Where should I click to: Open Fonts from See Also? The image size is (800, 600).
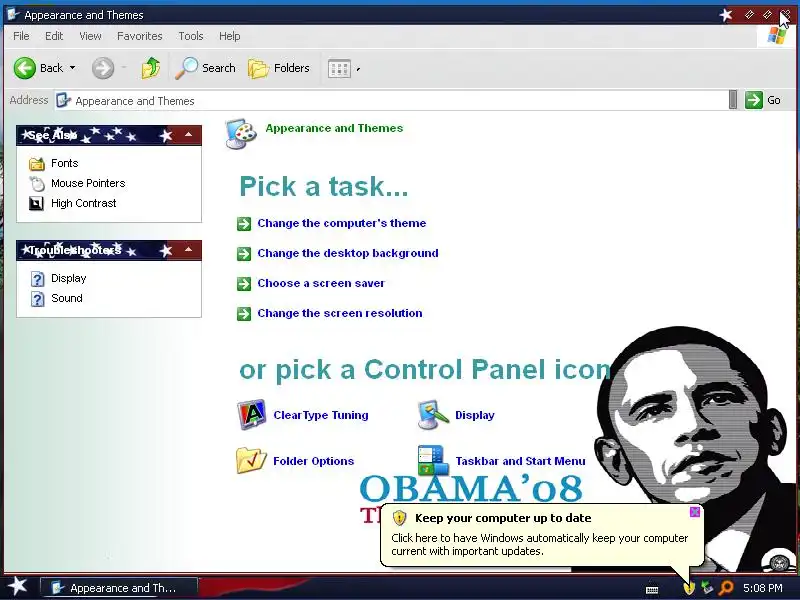[64, 163]
